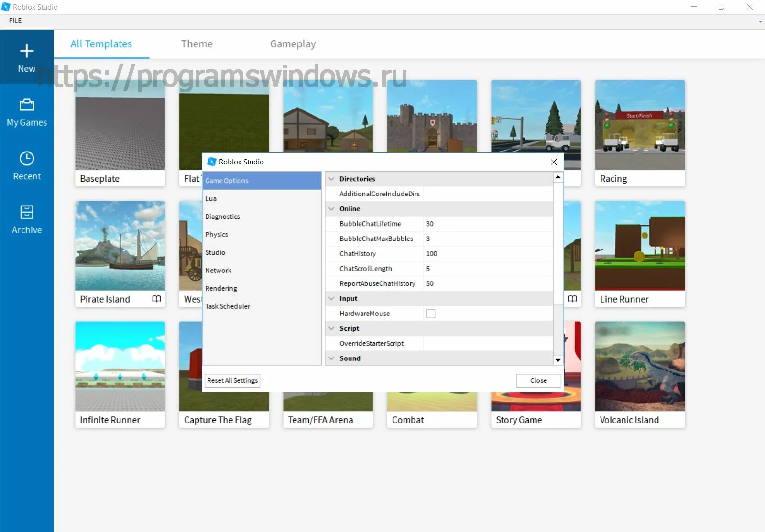Select Game Options in settings list
765x532 pixels.
pyautogui.click(x=262, y=181)
